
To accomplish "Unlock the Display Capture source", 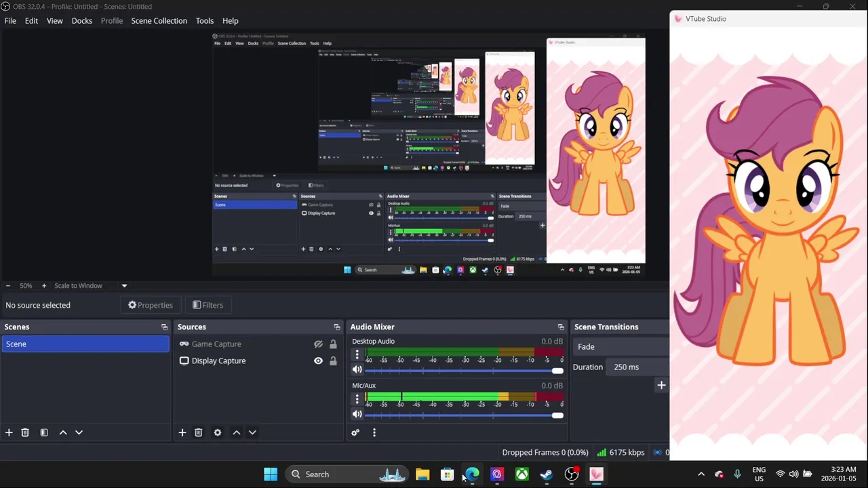I will pyautogui.click(x=333, y=361).
